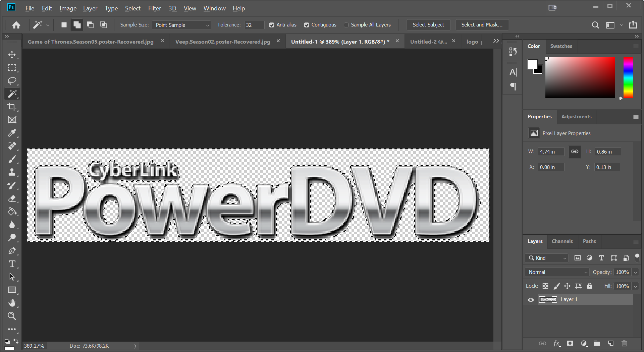
Task: Create a new group folder icon
Action: click(597, 343)
